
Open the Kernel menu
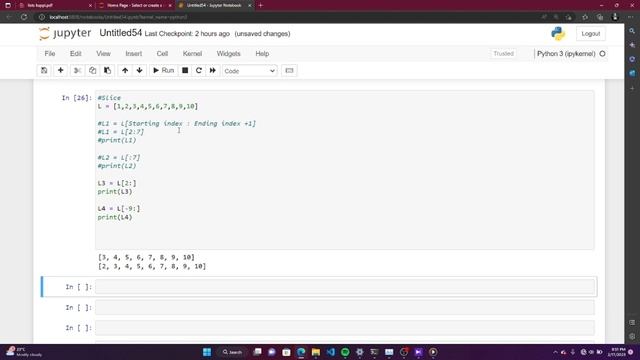click(x=192, y=53)
